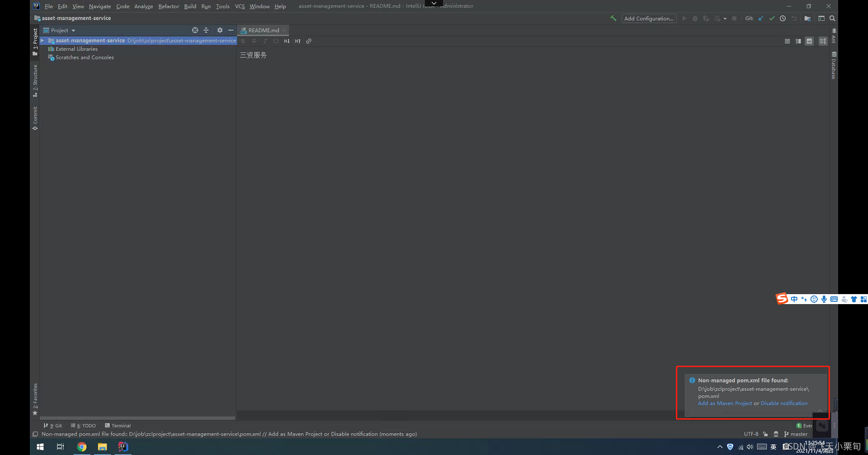Toggle bold markdown formatting
868x455 pixels.
click(x=243, y=41)
